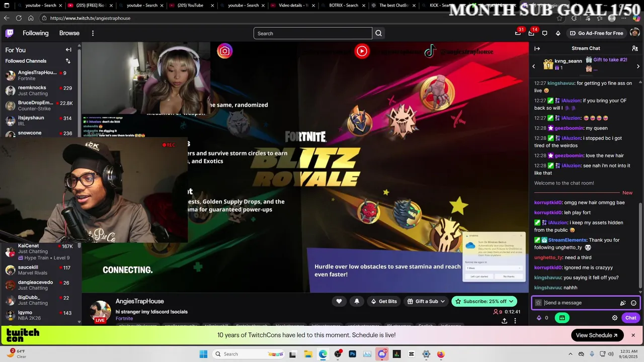Open Prime loot icon with 31 badge
The height and width of the screenshot is (362, 644).
(x=518, y=33)
